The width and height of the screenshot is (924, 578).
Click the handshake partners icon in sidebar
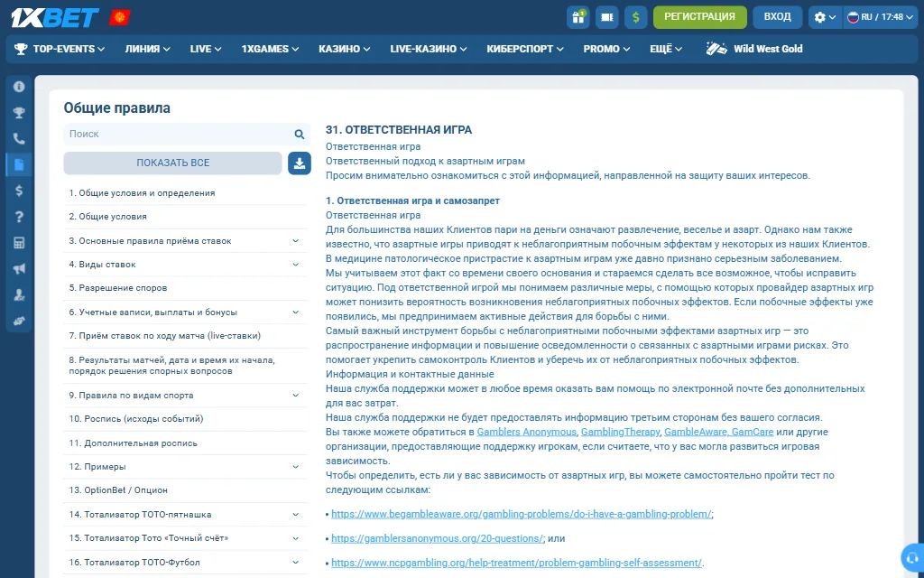pos(19,321)
